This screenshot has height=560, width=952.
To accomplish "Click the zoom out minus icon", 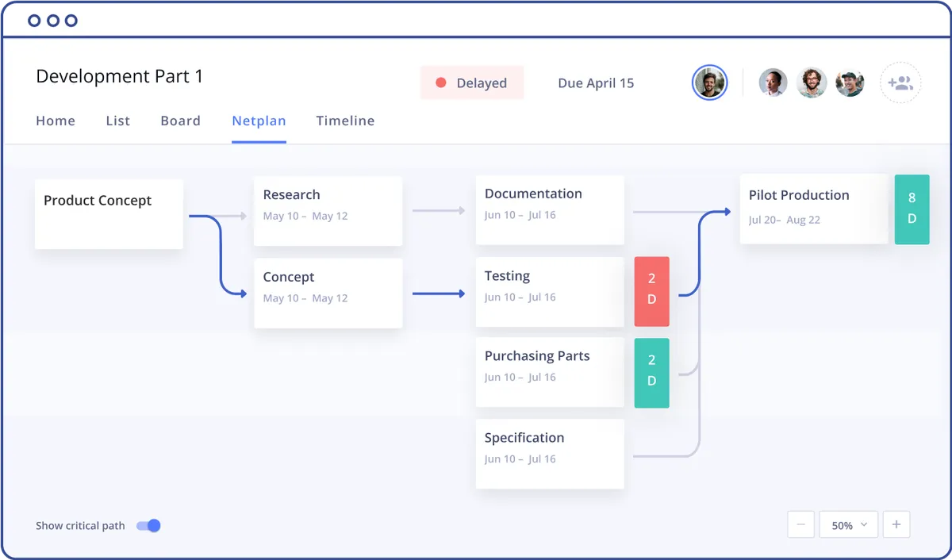I will tap(800, 524).
